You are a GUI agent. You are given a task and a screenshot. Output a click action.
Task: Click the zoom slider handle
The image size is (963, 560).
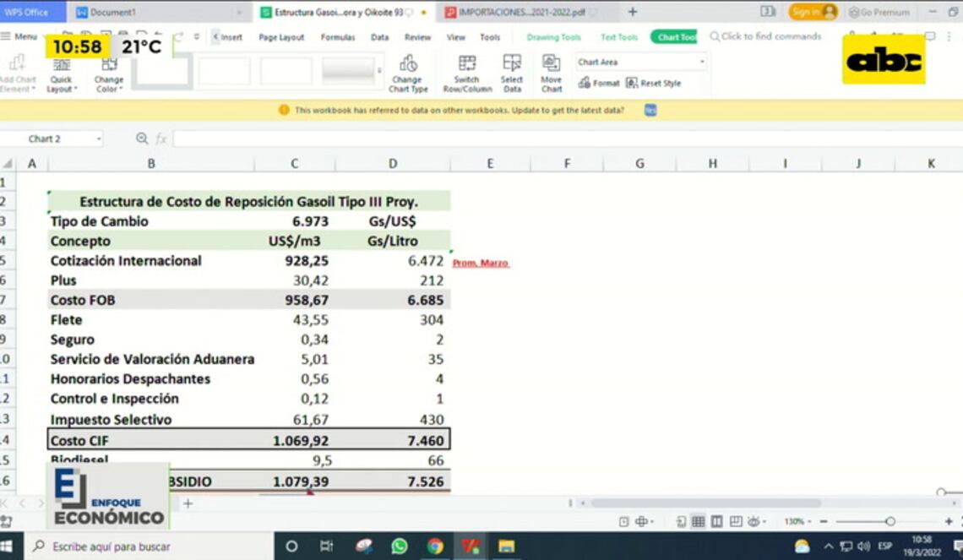point(890,522)
